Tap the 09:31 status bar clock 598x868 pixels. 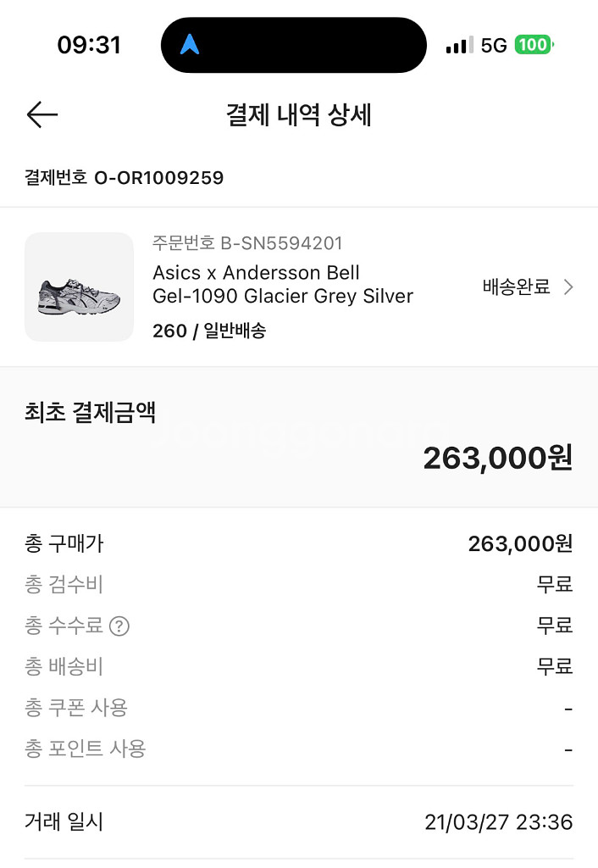tap(89, 45)
